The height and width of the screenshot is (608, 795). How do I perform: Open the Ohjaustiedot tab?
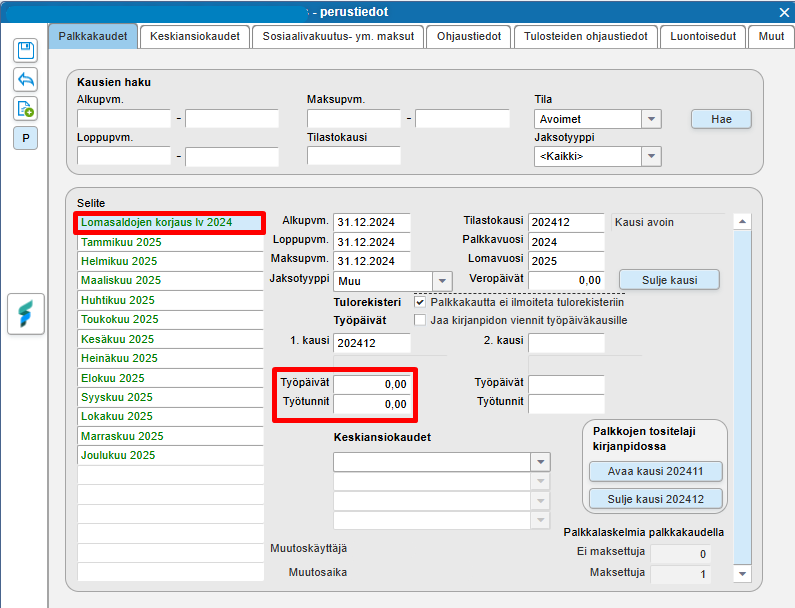(469, 37)
